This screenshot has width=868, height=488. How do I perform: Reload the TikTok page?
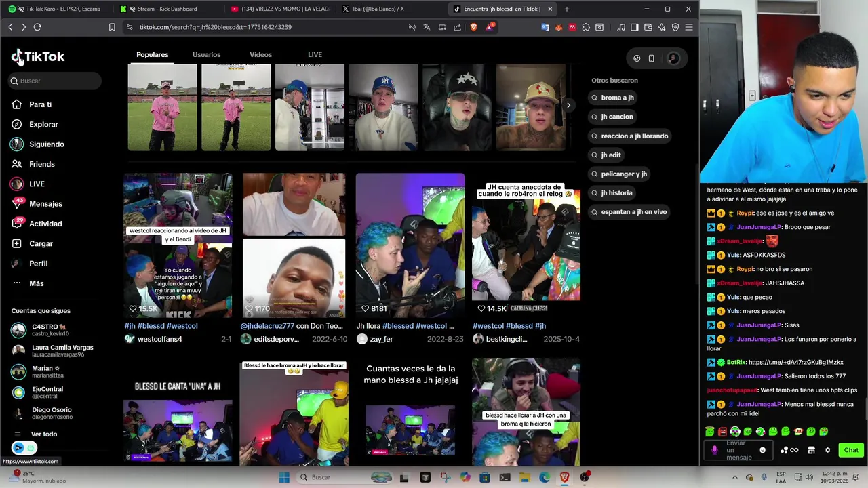click(x=37, y=27)
